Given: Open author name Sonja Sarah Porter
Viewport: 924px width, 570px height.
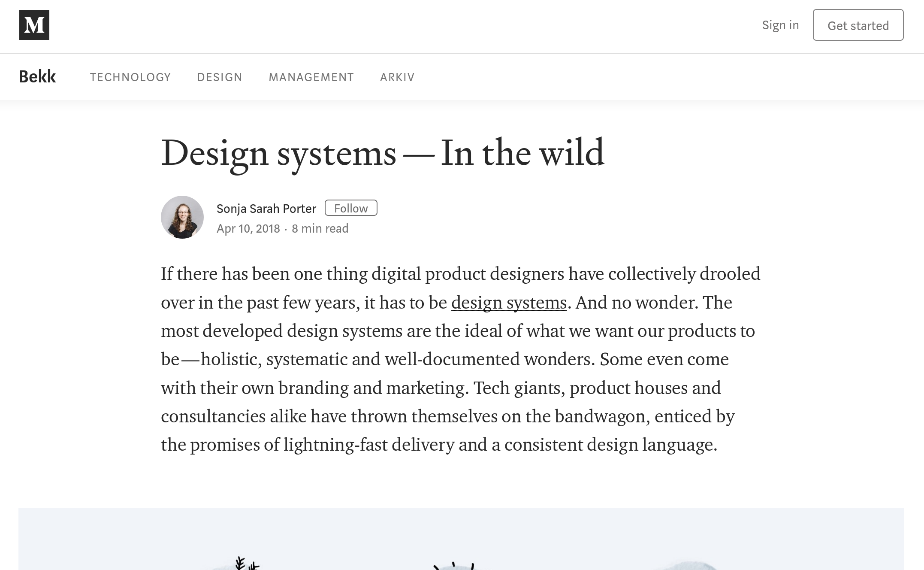Looking at the screenshot, I should click(x=266, y=209).
